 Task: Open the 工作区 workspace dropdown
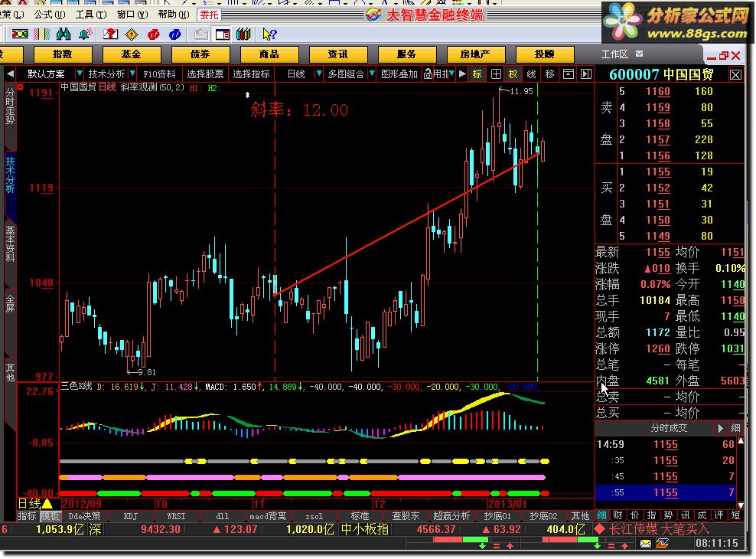[640, 54]
